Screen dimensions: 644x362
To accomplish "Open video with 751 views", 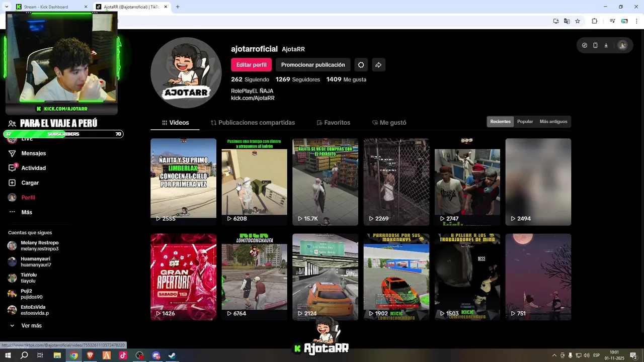I will click(x=538, y=277).
